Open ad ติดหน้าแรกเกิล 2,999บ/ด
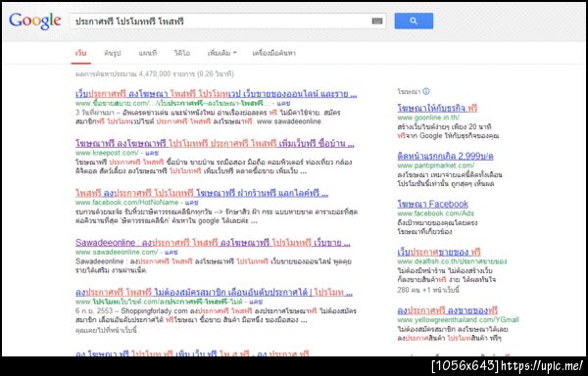This screenshot has width=588, height=376. click(445, 156)
